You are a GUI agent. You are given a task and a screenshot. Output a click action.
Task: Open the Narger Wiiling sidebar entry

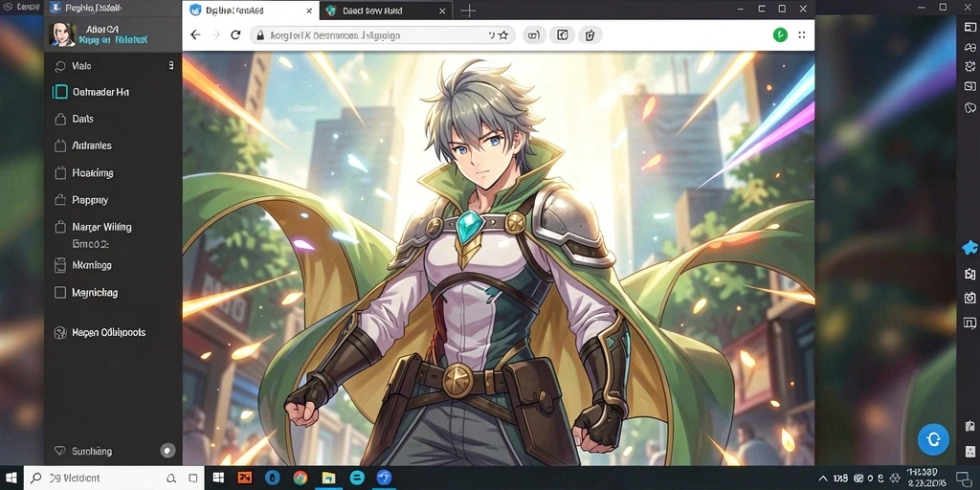(101, 227)
